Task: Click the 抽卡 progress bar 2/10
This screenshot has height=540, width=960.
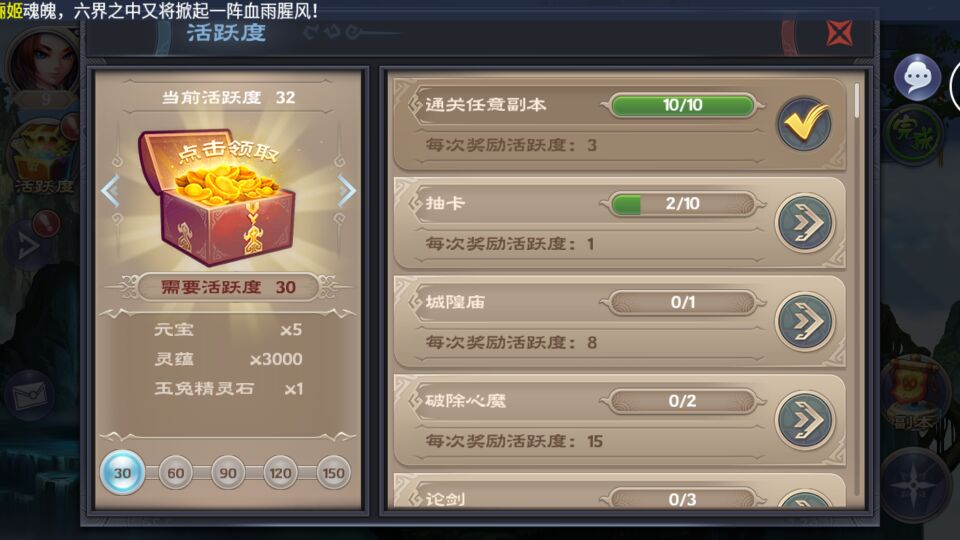Action: point(683,204)
